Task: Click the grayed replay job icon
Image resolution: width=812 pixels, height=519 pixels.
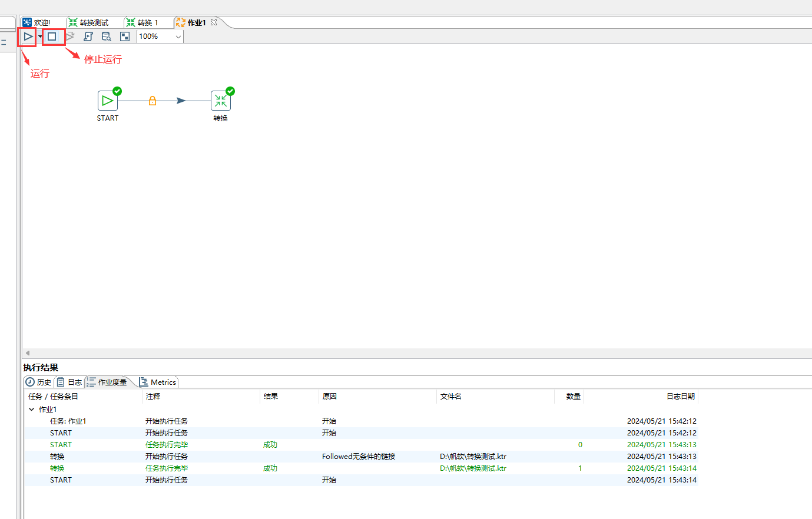Action: pos(70,36)
